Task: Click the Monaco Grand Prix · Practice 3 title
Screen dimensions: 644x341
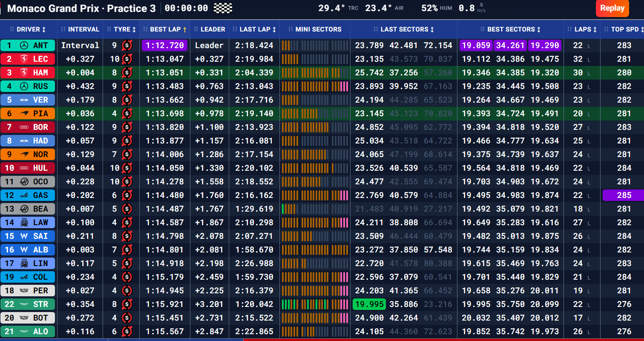Action: click(x=81, y=8)
